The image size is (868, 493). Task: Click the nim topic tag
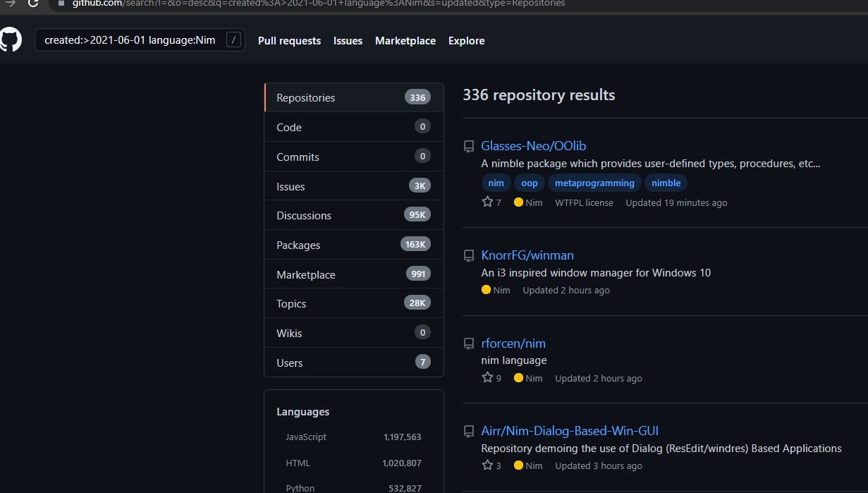[496, 183]
